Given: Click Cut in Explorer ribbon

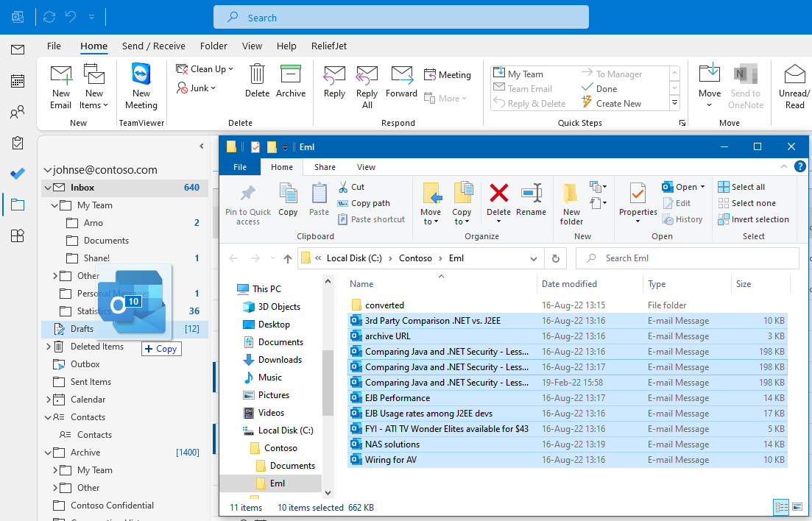Looking at the screenshot, I should click(351, 187).
